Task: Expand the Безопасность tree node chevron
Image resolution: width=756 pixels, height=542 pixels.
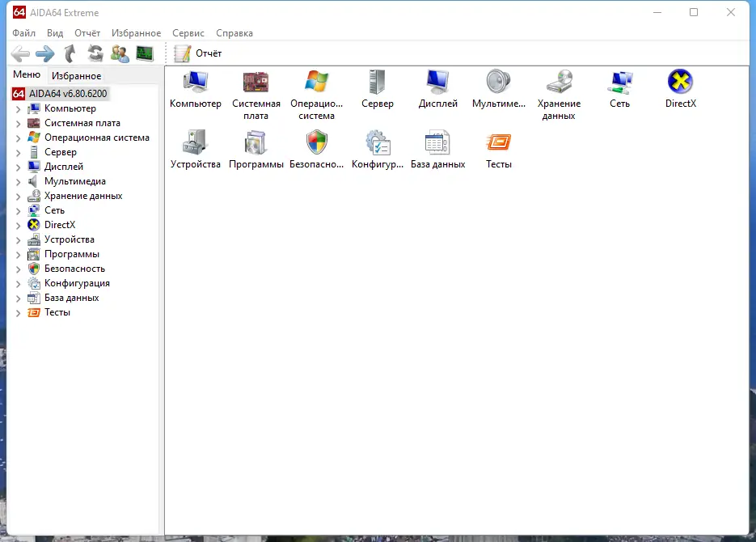Action: pyautogui.click(x=19, y=269)
